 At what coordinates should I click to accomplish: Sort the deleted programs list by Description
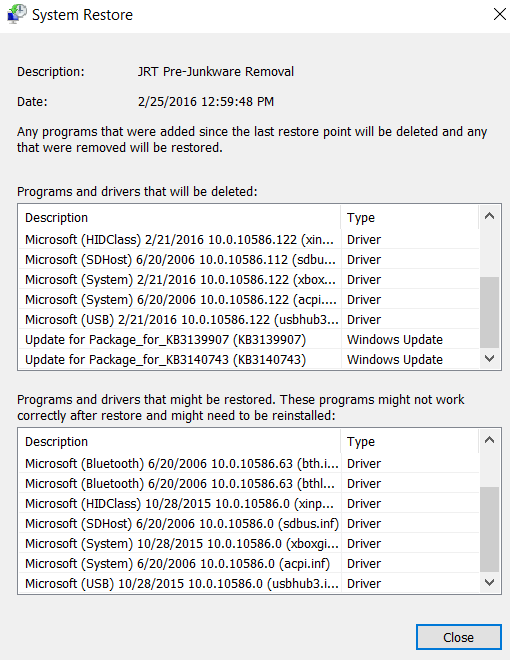180,217
